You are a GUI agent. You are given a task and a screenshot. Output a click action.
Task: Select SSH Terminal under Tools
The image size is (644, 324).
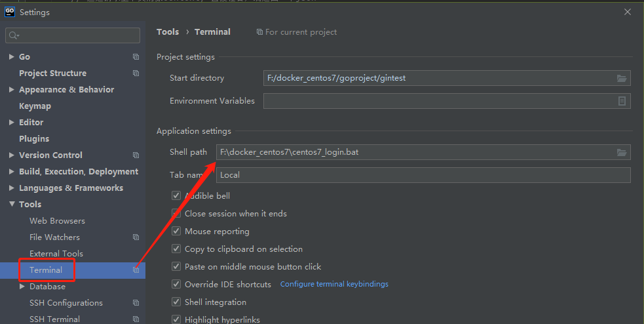coord(54,319)
